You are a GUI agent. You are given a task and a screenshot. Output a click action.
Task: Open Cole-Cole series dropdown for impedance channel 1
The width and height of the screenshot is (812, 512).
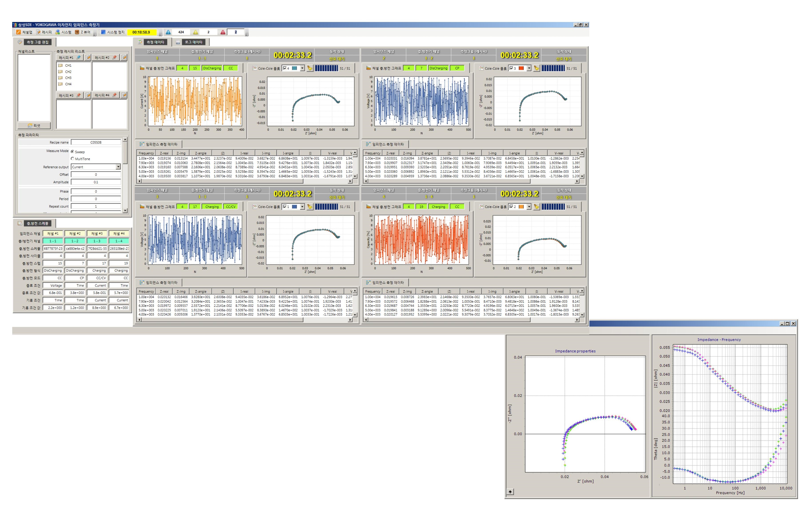[x=302, y=68]
